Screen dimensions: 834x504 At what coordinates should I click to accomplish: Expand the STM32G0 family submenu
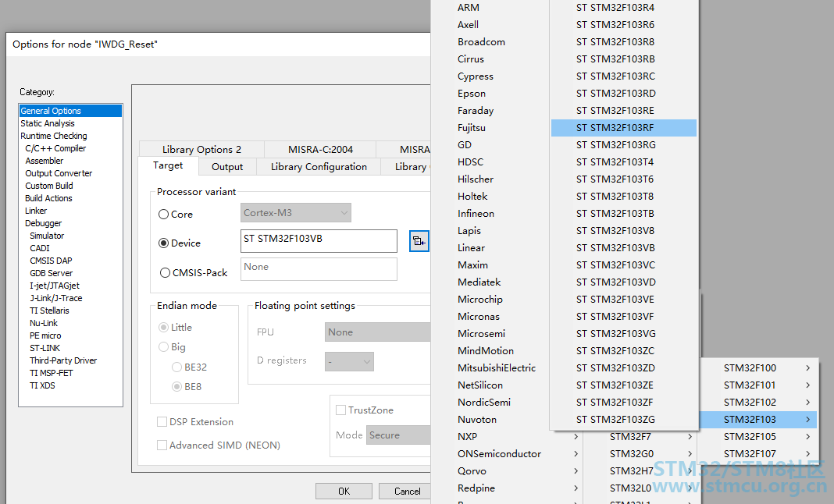point(641,453)
